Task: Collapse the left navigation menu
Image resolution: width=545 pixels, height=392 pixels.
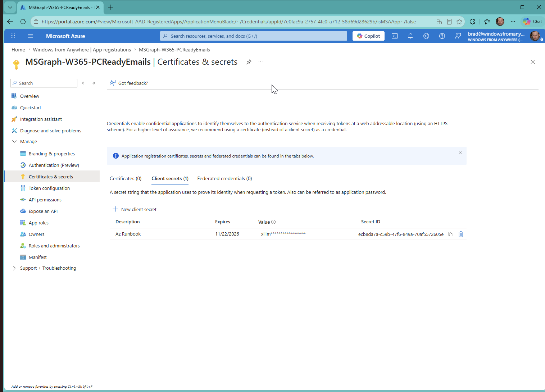Action: (94, 83)
